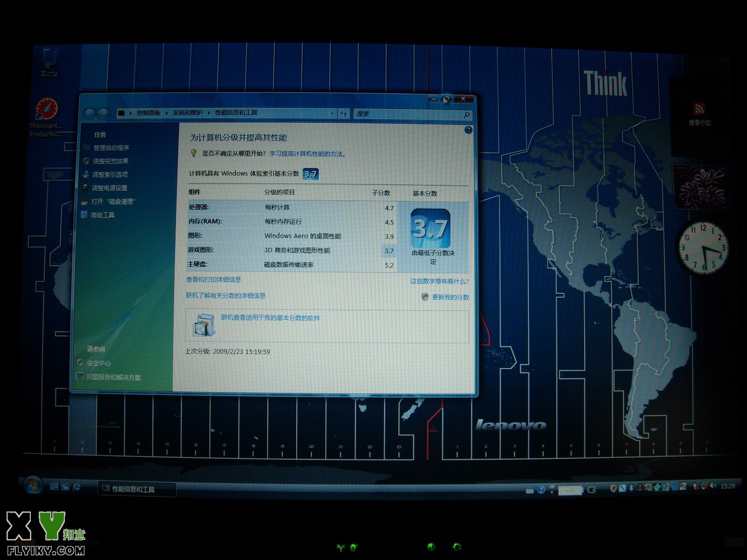Launch Internet Explorer from quick launch

77,486
